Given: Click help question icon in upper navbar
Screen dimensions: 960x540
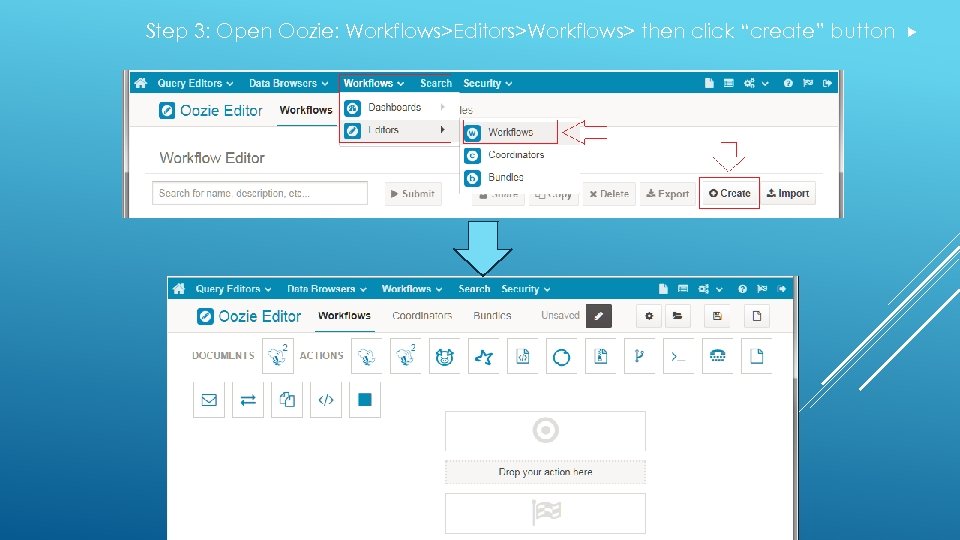Looking at the screenshot, I should [x=788, y=83].
